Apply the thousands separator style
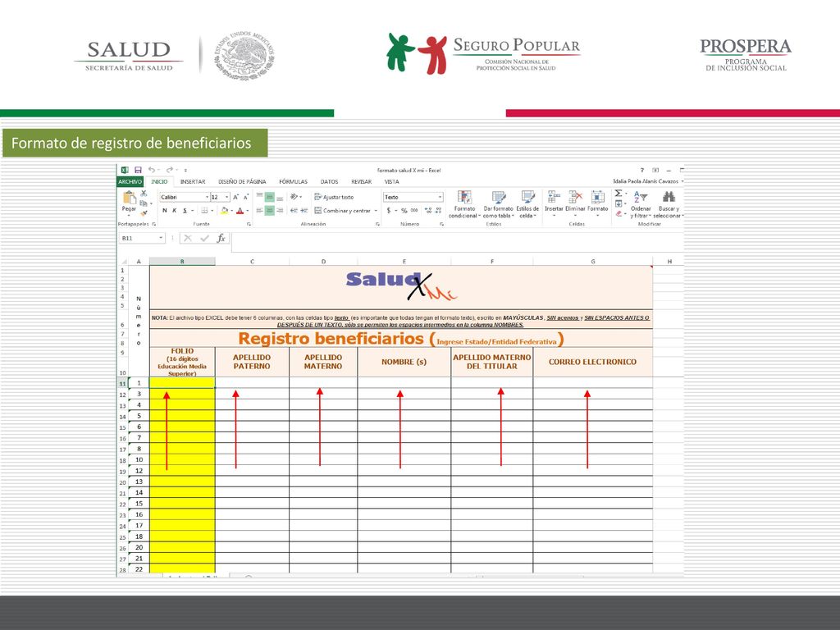 [x=414, y=211]
